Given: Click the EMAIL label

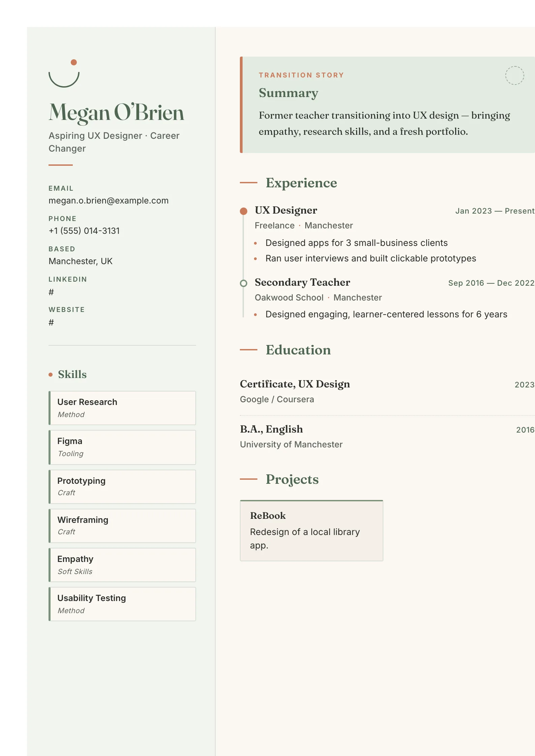Looking at the screenshot, I should click(x=61, y=188).
